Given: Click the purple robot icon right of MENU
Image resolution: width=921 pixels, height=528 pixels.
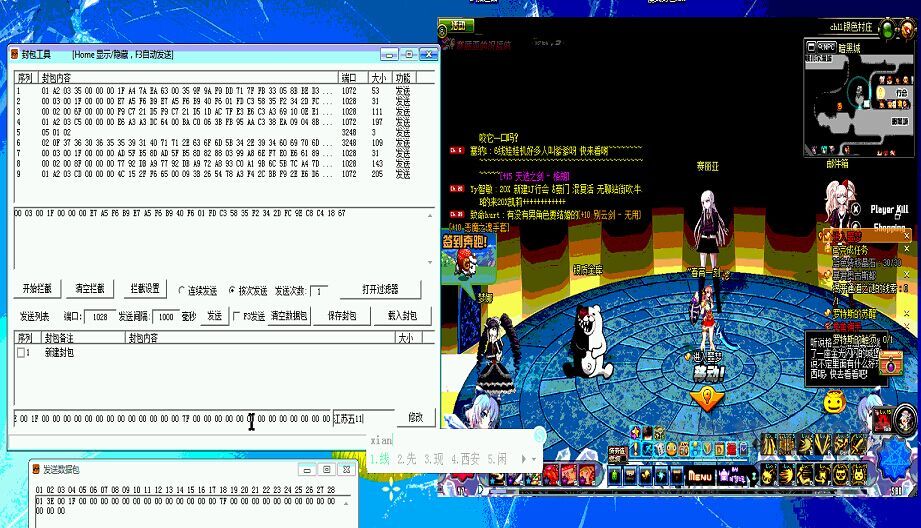Looking at the screenshot, I should (723, 476).
